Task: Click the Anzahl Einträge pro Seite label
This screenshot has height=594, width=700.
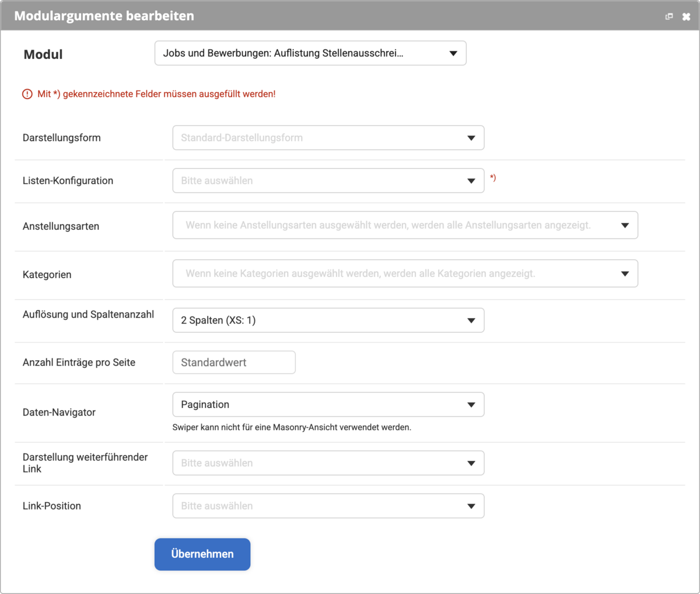Action: [x=79, y=362]
